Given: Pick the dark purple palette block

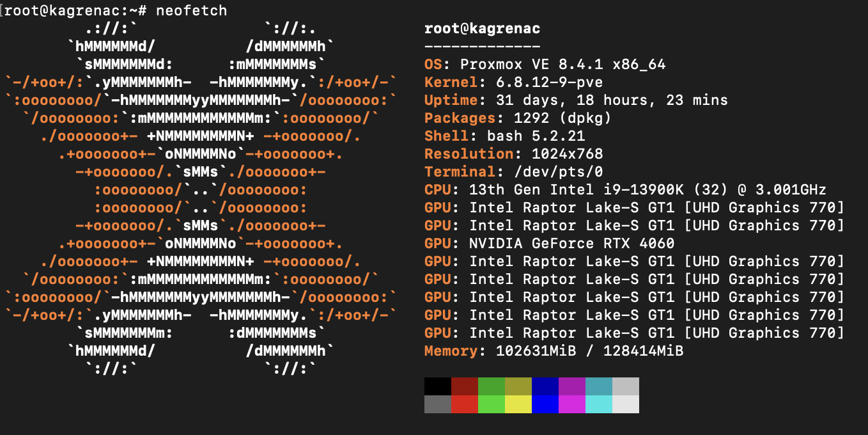Looking at the screenshot, I should (x=572, y=386).
